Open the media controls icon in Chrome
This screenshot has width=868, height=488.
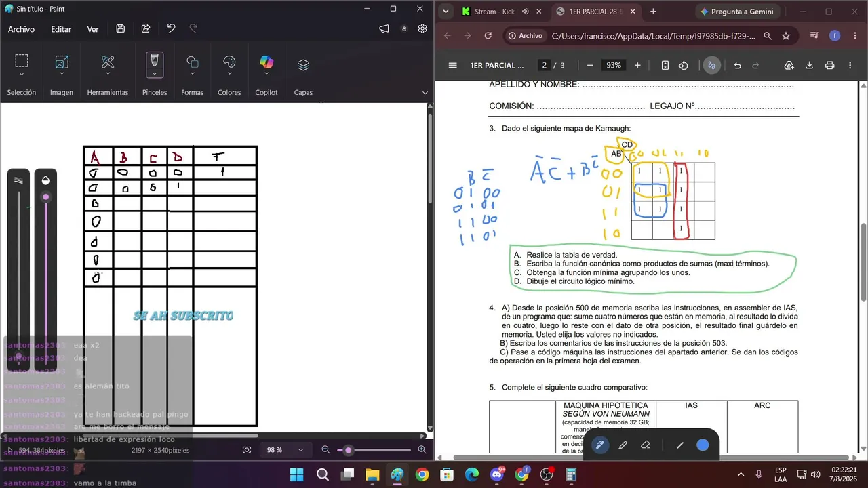(x=814, y=36)
